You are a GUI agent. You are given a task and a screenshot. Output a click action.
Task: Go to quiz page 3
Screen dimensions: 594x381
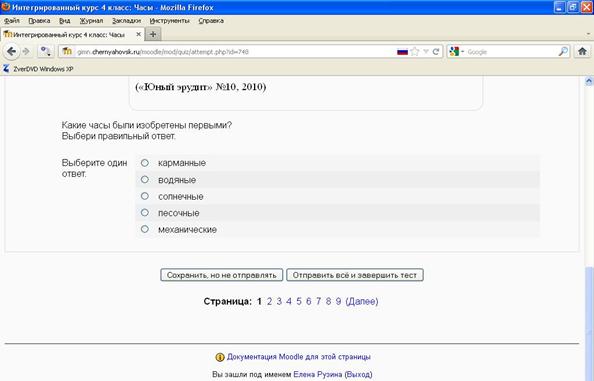point(279,301)
